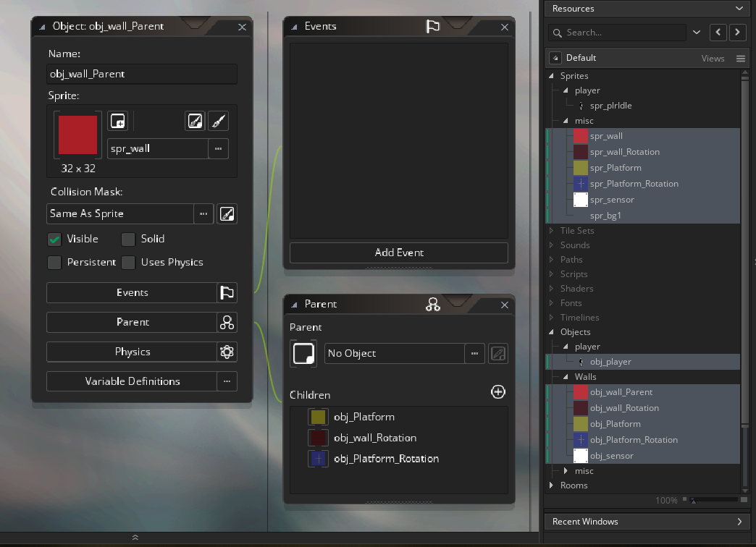The width and height of the screenshot is (756, 547).
Task: Collapse the Object window triangle
Action: (x=42, y=27)
